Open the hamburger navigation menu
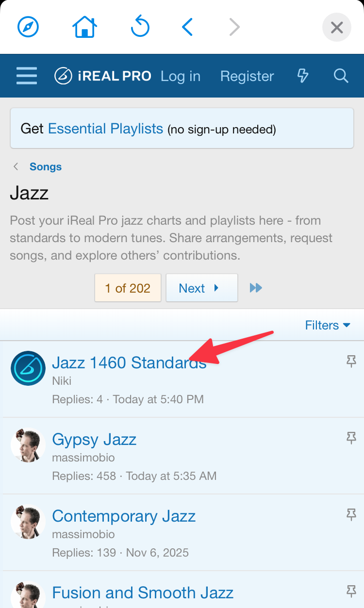This screenshot has height=608, width=364. coord(27,76)
